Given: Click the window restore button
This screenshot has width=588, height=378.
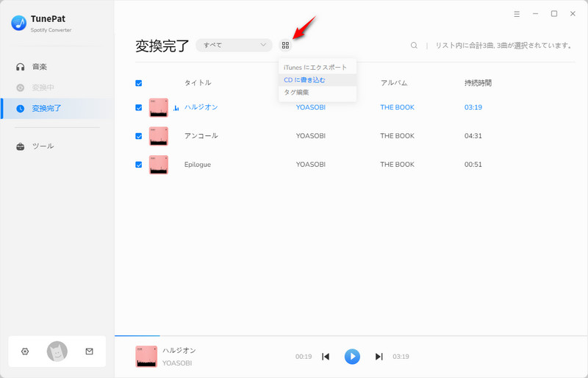Looking at the screenshot, I should (554, 14).
